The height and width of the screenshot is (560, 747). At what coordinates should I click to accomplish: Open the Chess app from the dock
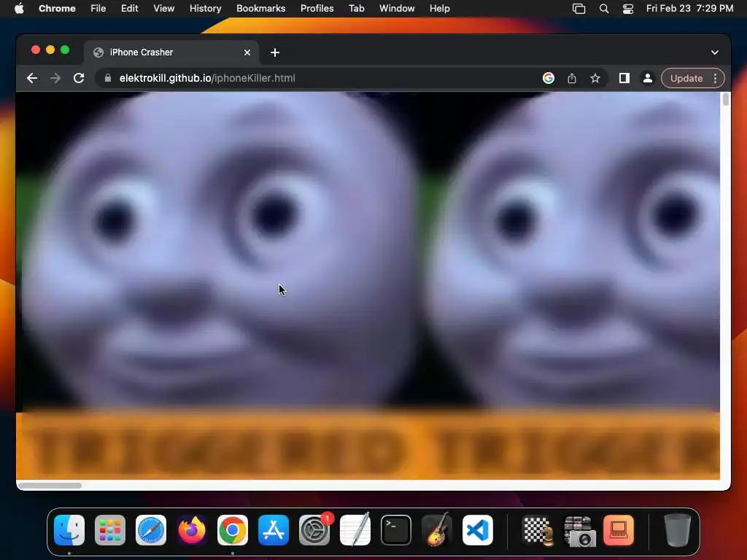click(538, 530)
